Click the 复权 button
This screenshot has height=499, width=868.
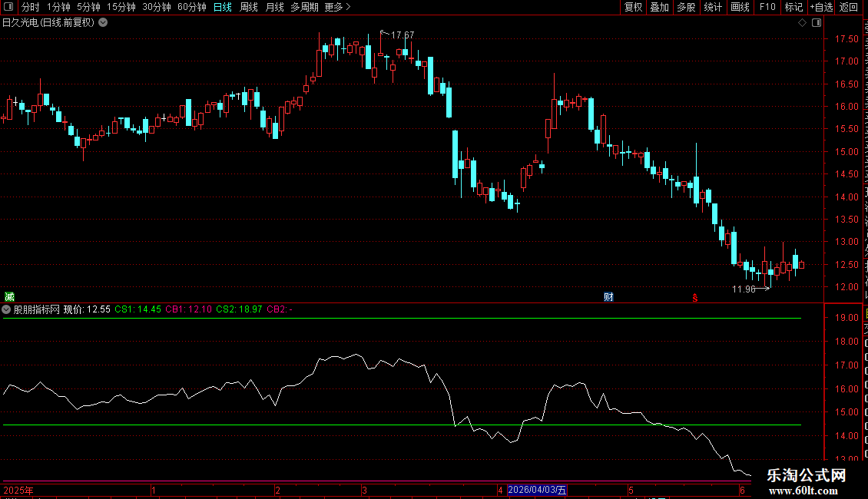tap(633, 7)
